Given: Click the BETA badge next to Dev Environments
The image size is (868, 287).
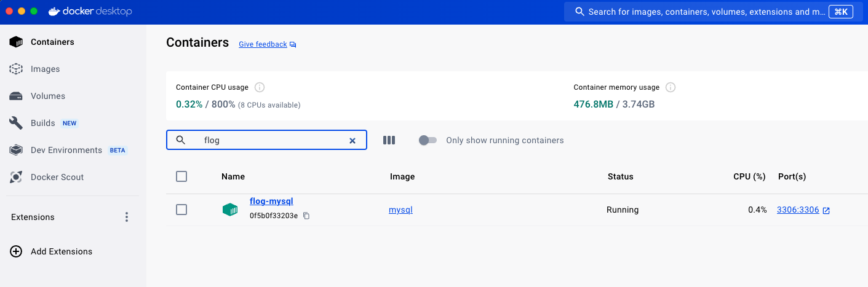Looking at the screenshot, I should 117,150.
